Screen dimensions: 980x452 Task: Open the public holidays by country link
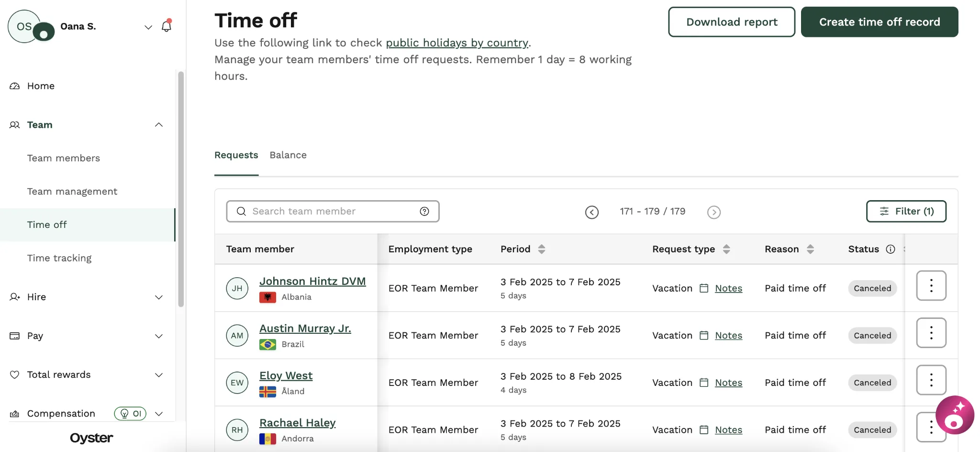pyautogui.click(x=457, y=43)
